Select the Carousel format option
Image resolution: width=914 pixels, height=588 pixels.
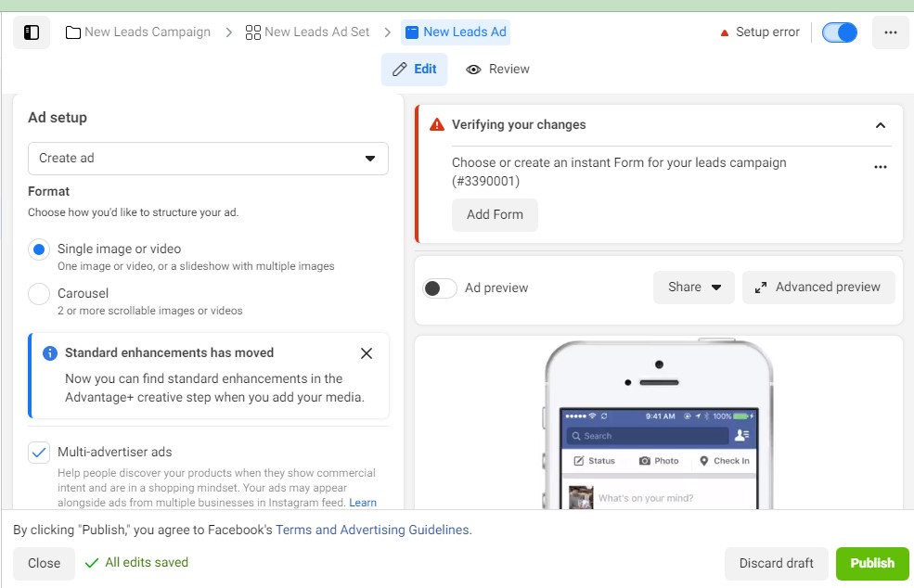click(39, 294)
